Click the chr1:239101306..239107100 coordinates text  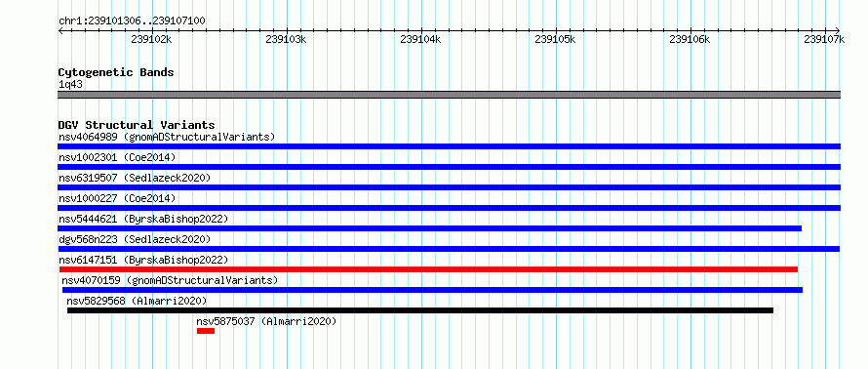(x=132, y=21)
